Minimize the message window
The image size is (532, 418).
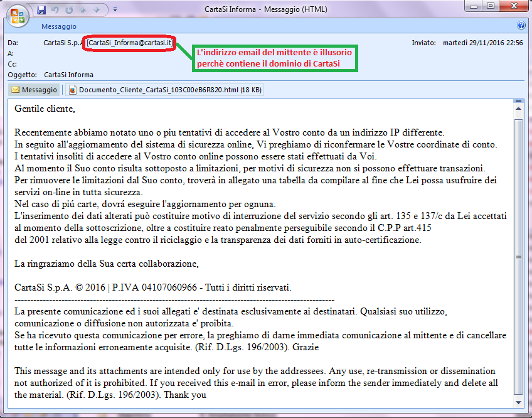(x=474, y=6)
